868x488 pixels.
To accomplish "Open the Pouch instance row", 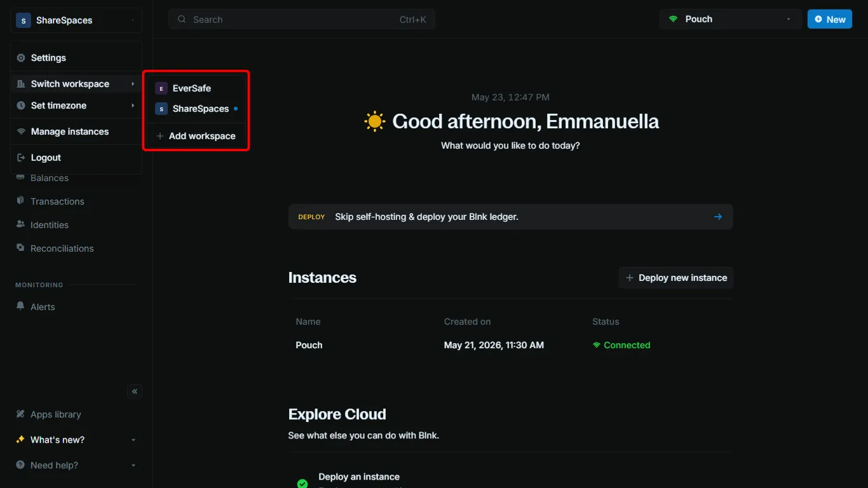I will 510,345.
